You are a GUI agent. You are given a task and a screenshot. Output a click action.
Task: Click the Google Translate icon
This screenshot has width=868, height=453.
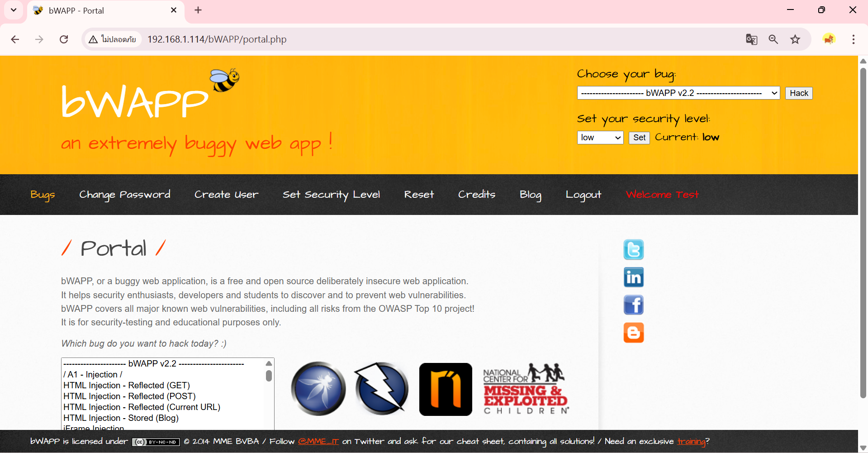(751, 39)
